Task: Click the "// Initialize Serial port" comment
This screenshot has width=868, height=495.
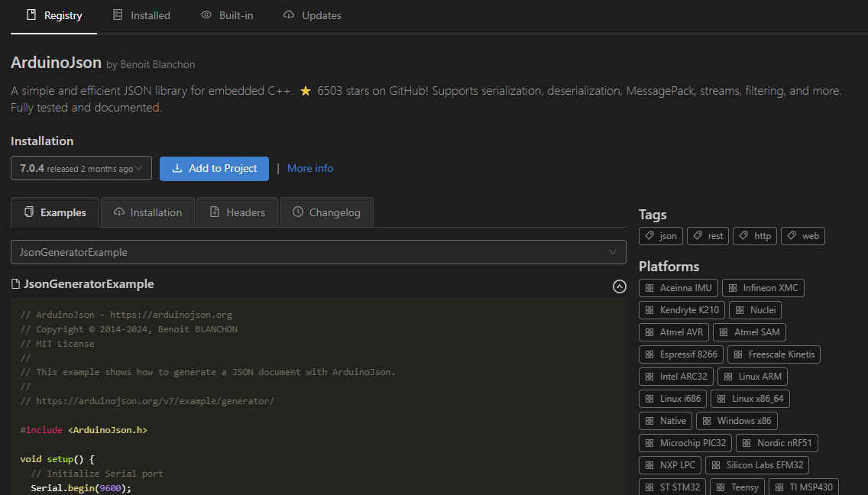Action: point(97,474)
